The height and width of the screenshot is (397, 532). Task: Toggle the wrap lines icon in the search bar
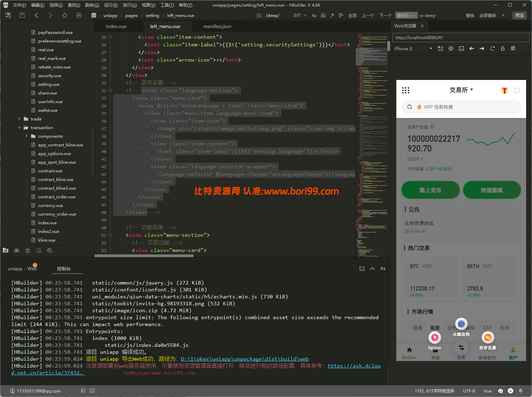[341, 15]
